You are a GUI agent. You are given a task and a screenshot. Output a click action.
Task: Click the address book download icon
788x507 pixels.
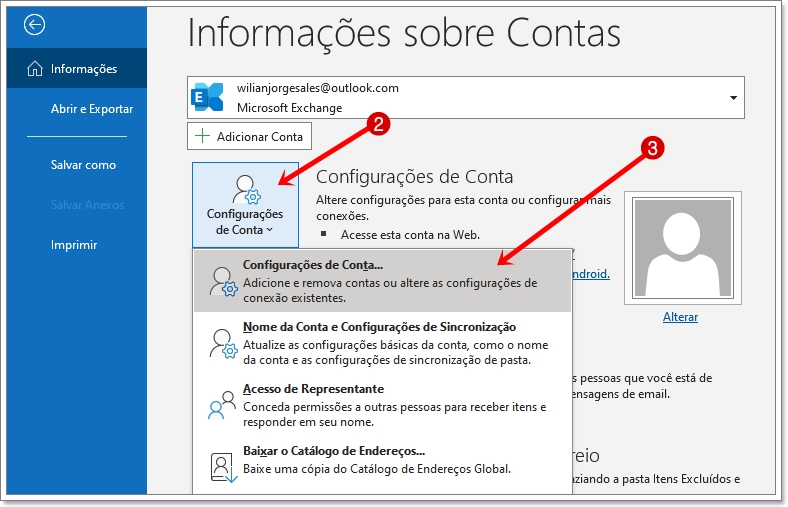[223, 467]
